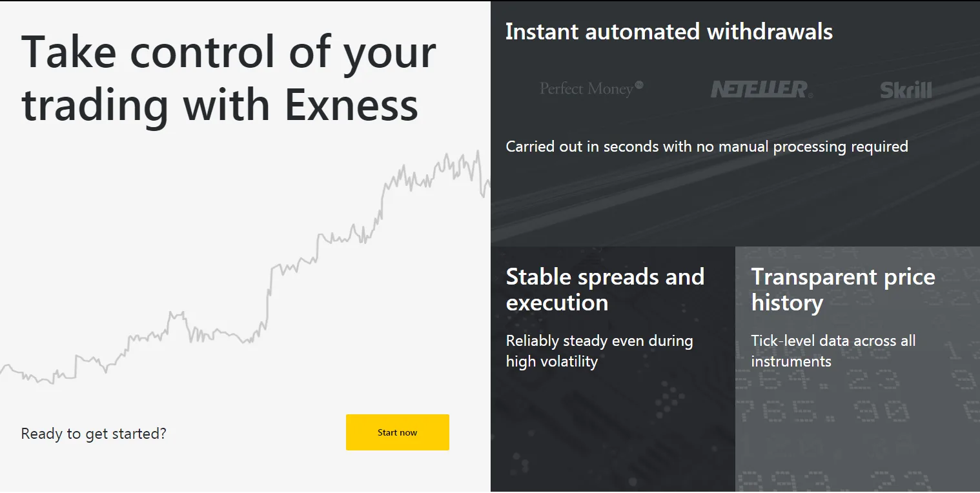The height and width of the screenshot is (493, 980).
Task: Click the Start now button
Action: point(397,432)
